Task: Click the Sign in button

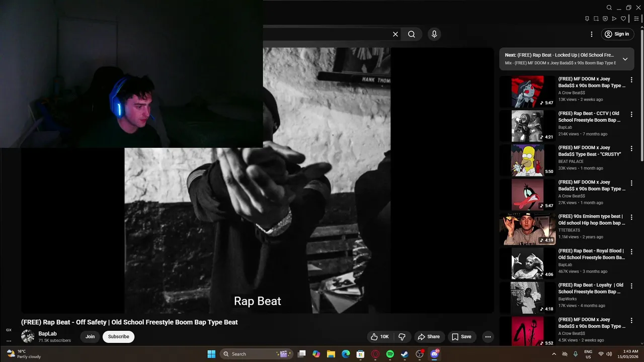Action: tap(617, 34)
